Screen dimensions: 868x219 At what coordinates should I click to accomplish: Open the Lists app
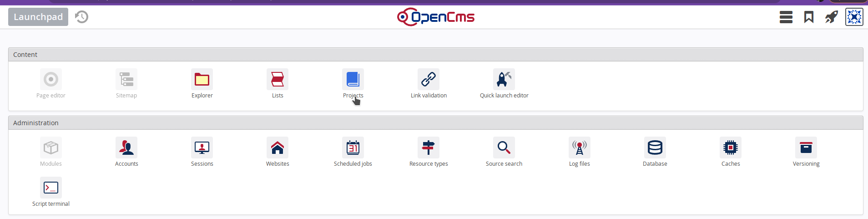[277, 80]
